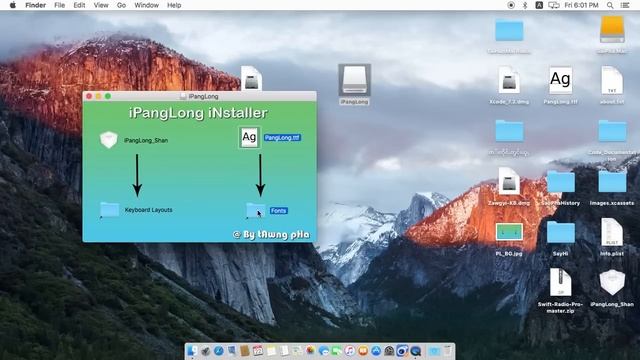Select the PangLong.ttf font file in installer window

pos(249,137)
